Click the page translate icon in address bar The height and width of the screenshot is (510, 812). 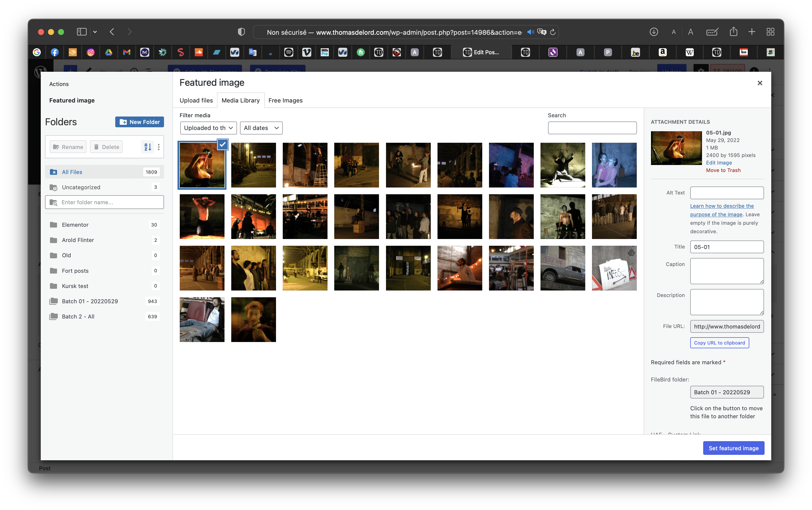coord(542,32)
